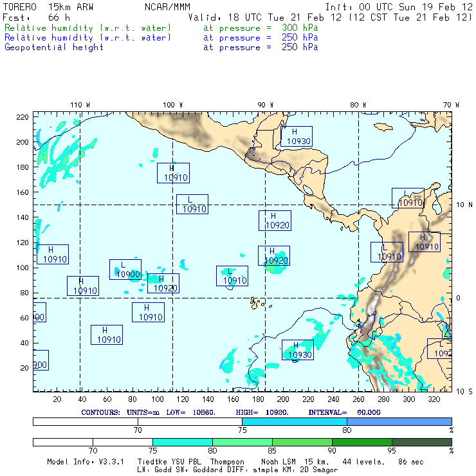Click the '80 W' longitude label
The height and width of the screenshot is (476, 476).
tap(358, 105)
